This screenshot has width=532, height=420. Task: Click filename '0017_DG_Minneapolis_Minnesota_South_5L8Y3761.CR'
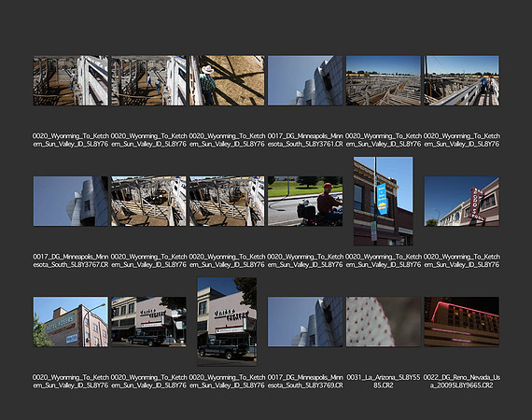click(305, 140)
